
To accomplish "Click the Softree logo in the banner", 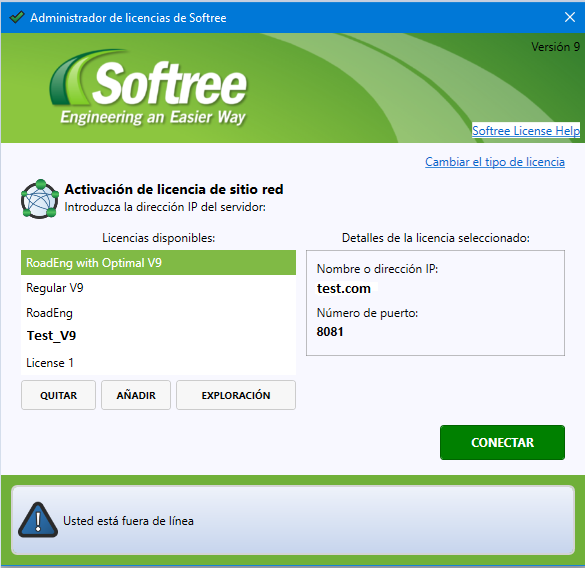I will pyautogui.click(x=148, y=88).
